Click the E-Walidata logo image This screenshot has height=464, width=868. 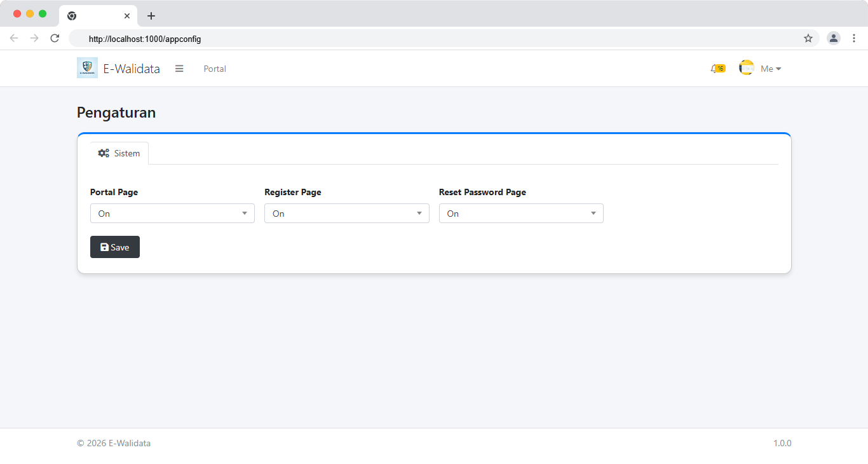(87, 68)
